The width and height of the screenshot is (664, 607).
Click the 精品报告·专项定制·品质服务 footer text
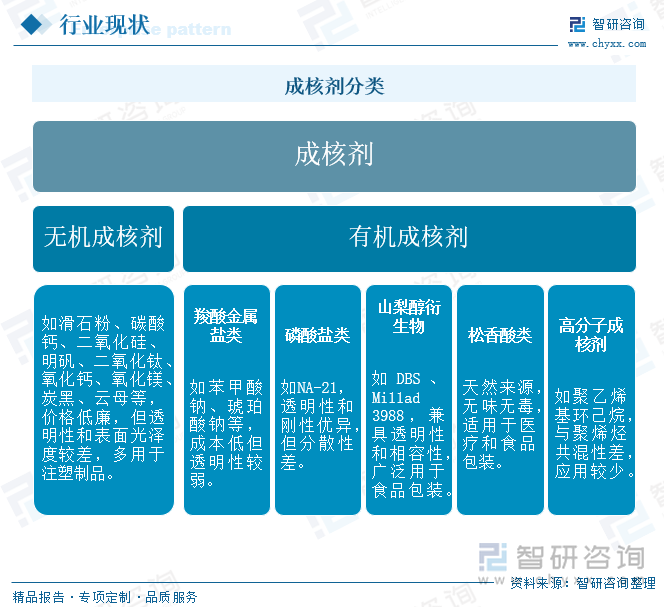click(105, 597)
